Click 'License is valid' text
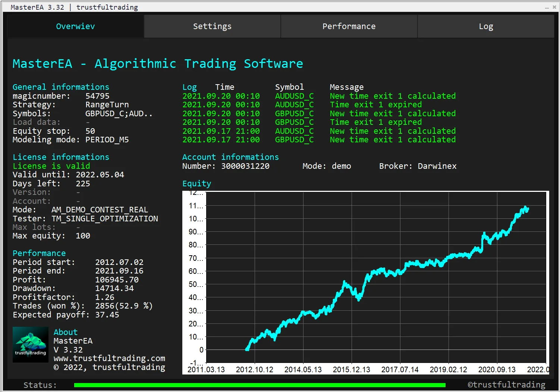Screen dimensions: 560x392 (x=51, y=166)
